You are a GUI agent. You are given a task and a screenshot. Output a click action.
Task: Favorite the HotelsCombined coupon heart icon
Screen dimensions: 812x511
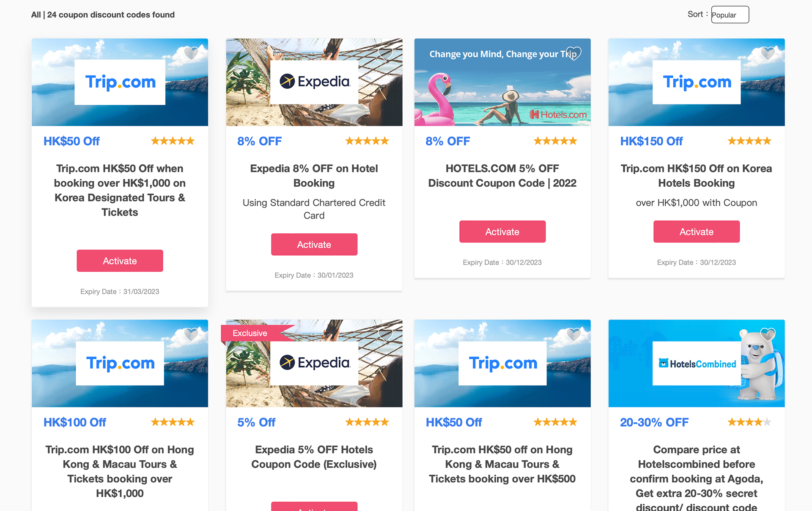tap(768, 335)
